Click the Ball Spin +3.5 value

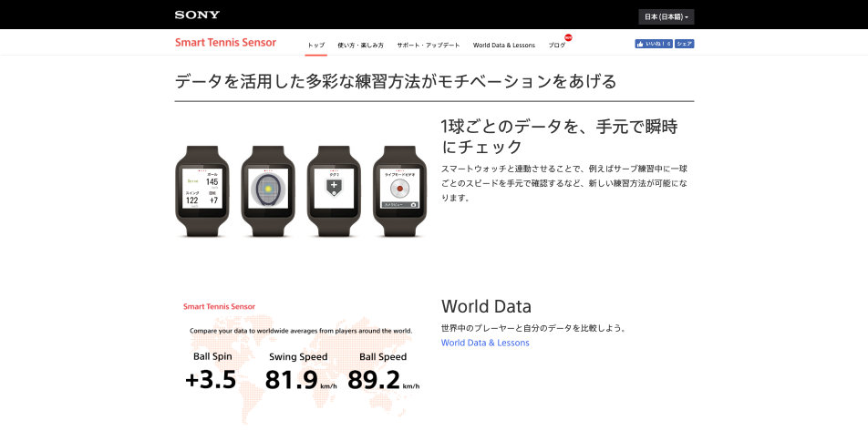click(x=211, y=380)
